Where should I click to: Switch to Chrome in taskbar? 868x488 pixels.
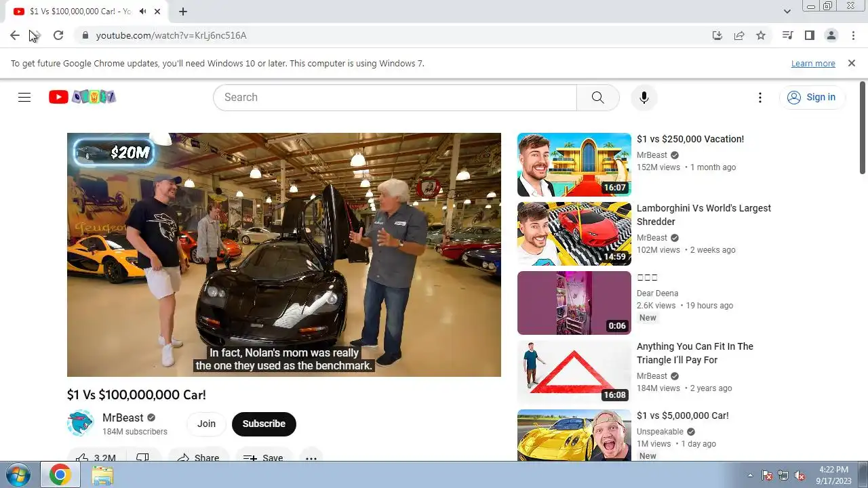pyautogui.click(x=60, y=475)
